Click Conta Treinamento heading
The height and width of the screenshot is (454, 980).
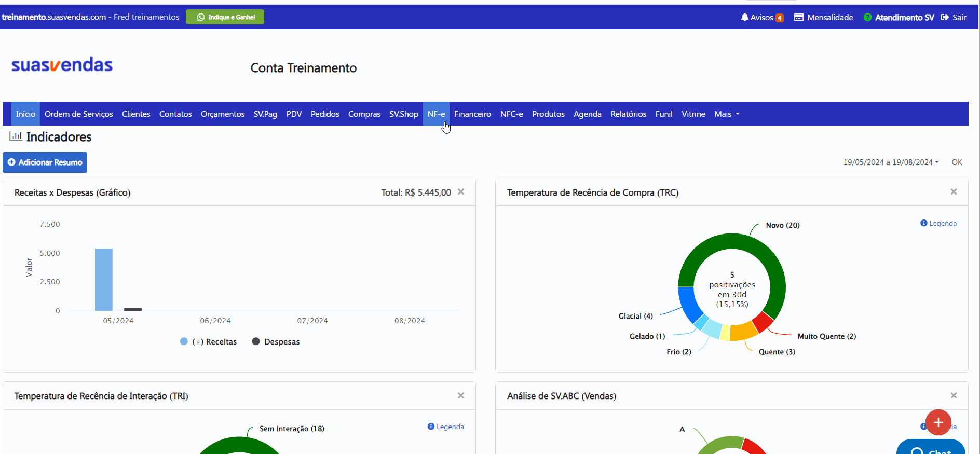pyautogui.click(x=304, y=68)
